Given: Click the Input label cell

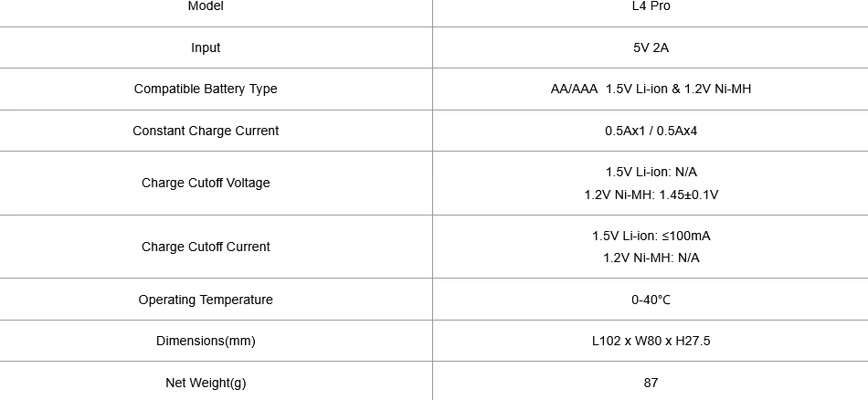Looking at the screenshot, I should coord(206,47).
